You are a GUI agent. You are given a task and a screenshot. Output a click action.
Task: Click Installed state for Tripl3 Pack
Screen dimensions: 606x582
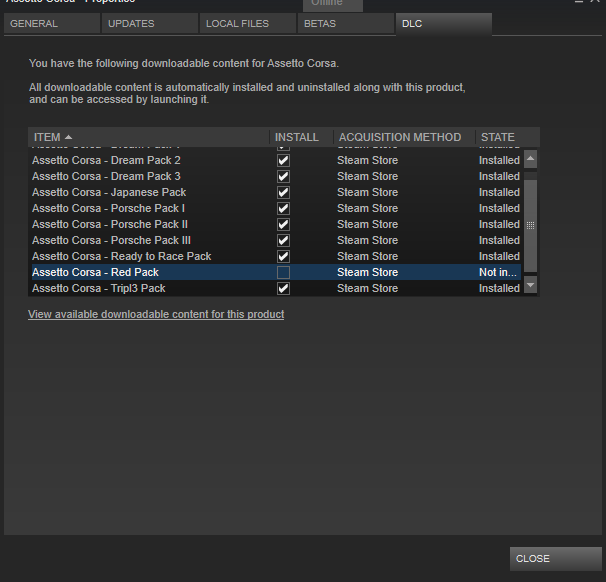[x=499, y=288]
